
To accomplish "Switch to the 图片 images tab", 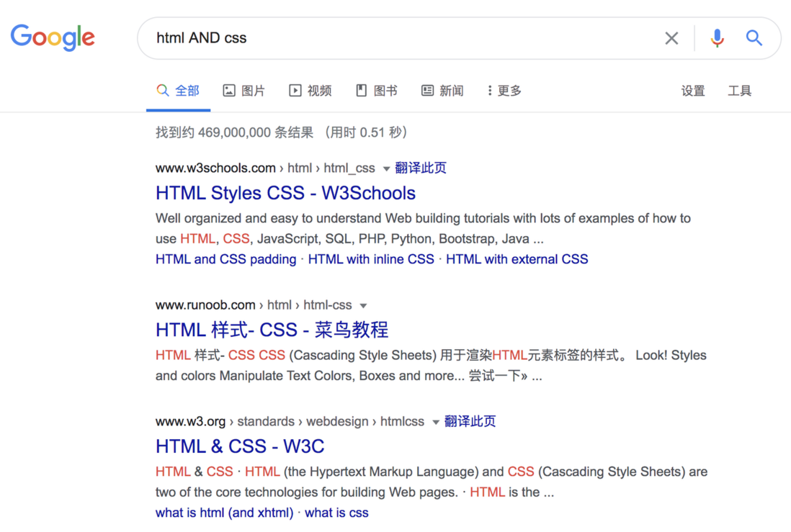I will click(243, 91).
